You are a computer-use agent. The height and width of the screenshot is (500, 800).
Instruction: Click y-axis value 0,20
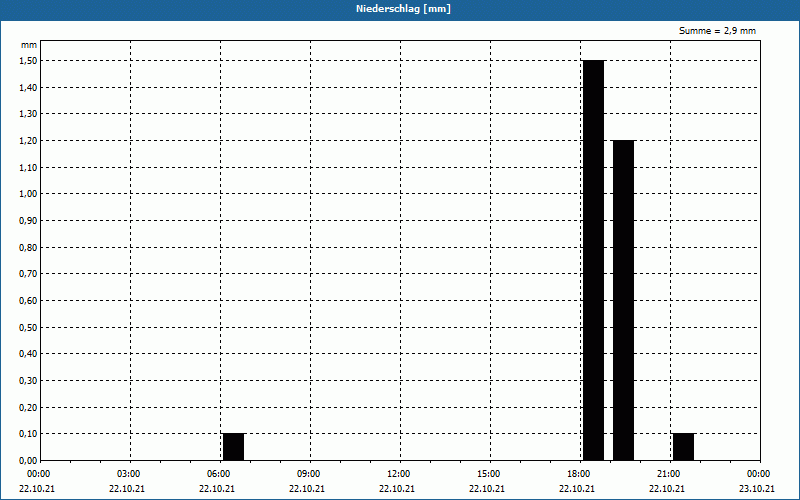tap(28, 407)
